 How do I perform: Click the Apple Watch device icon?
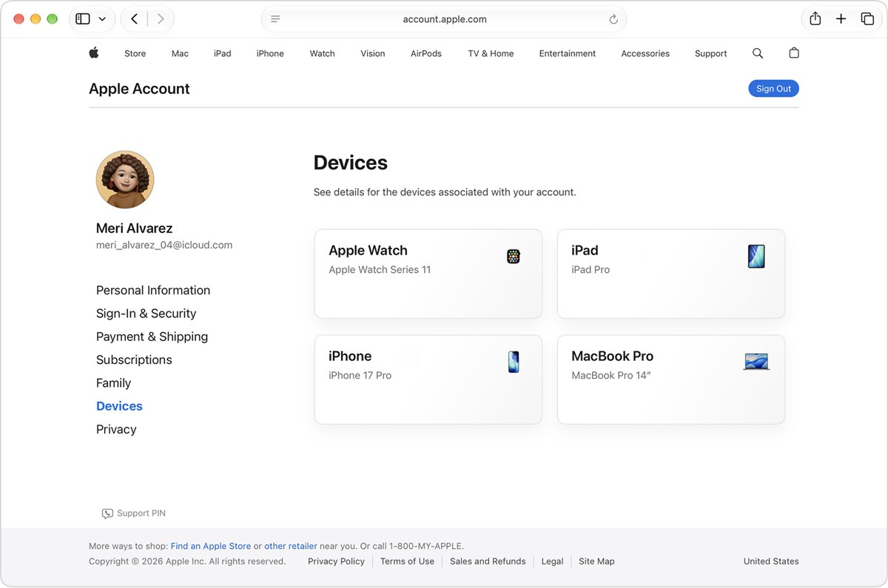coord(514,257)
